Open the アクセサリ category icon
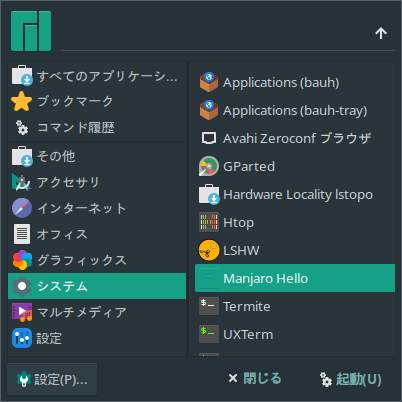Image resolution: width=402 pixels, height=402 pixels. click(22, 182)
